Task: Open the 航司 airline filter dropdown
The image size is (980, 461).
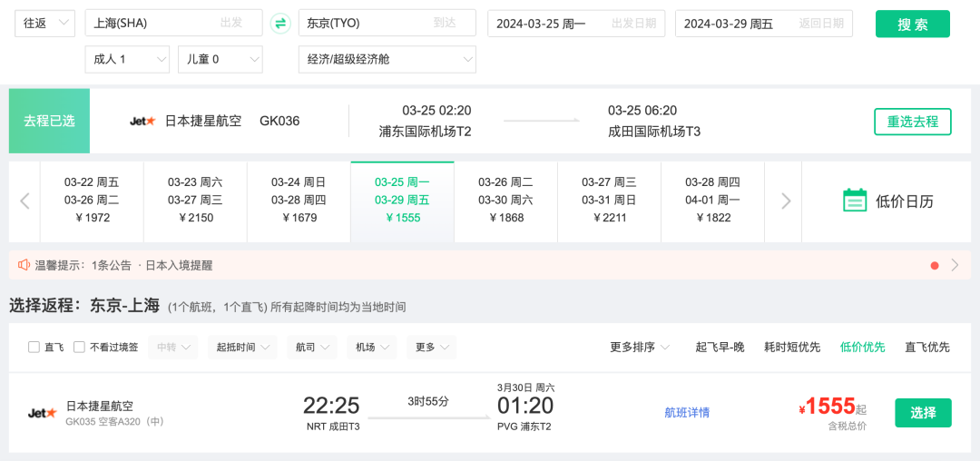Action: pos(312,347)
